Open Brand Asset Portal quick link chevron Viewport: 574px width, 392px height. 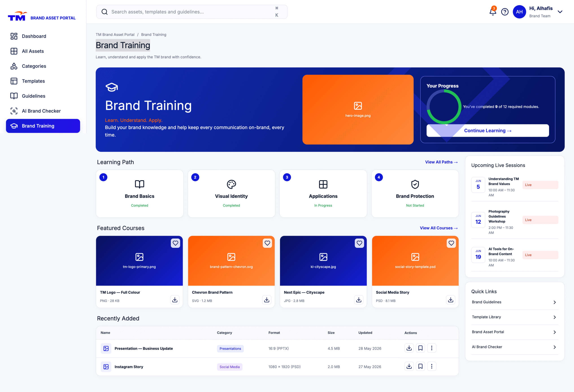(x=554, y=332)
